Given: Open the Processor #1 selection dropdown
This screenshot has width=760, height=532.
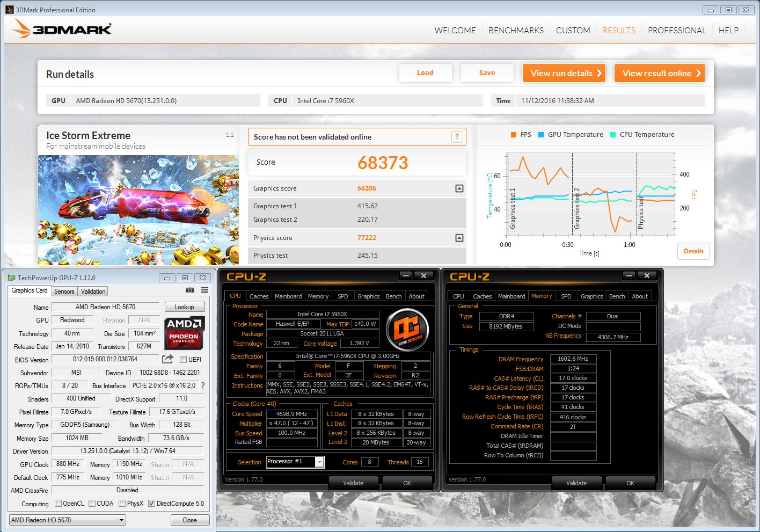Looking at the screenshot, I should coord(296,462).
